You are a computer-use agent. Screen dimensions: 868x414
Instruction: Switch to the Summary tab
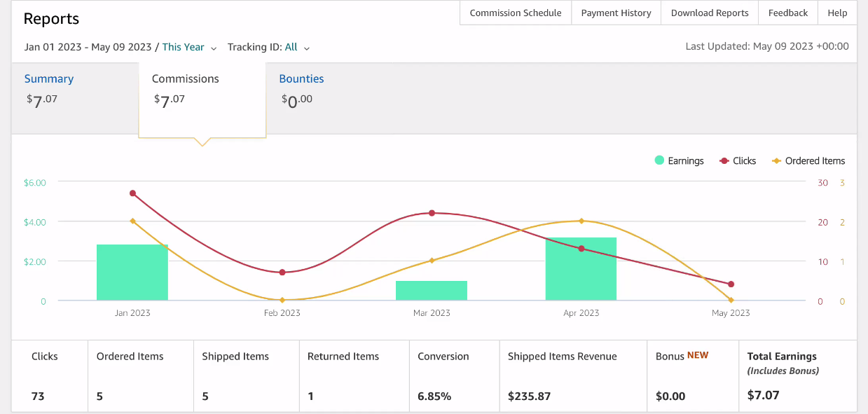click(x=49, y=79)
